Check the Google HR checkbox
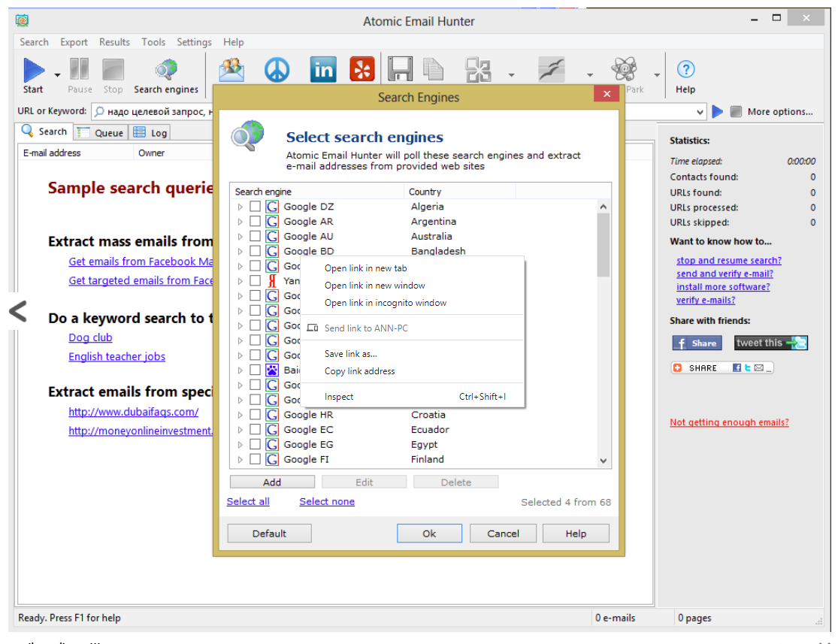 [254, 414]
